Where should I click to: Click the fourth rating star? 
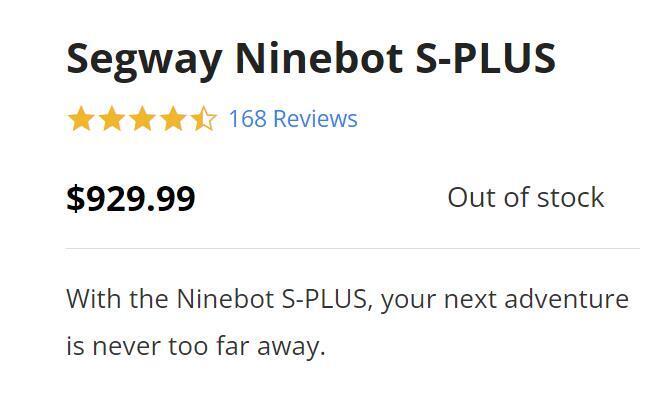click(x=173, y=120)
